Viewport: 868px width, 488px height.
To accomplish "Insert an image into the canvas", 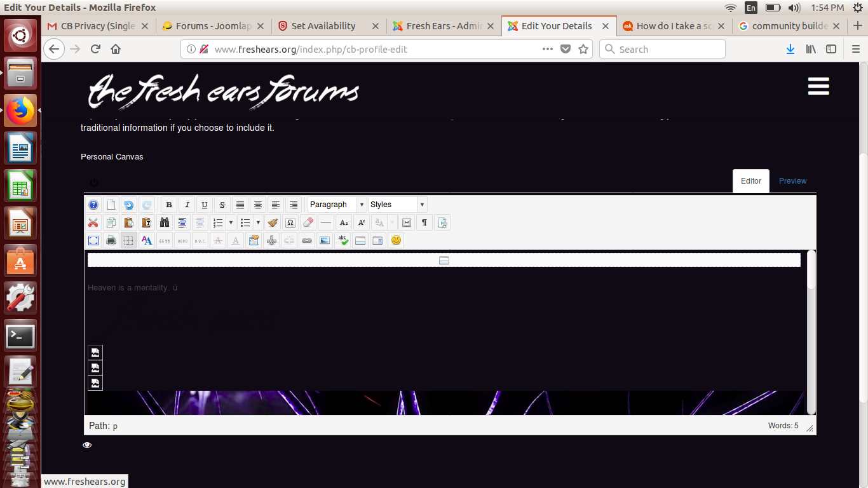I will click(x=325, y=240).
